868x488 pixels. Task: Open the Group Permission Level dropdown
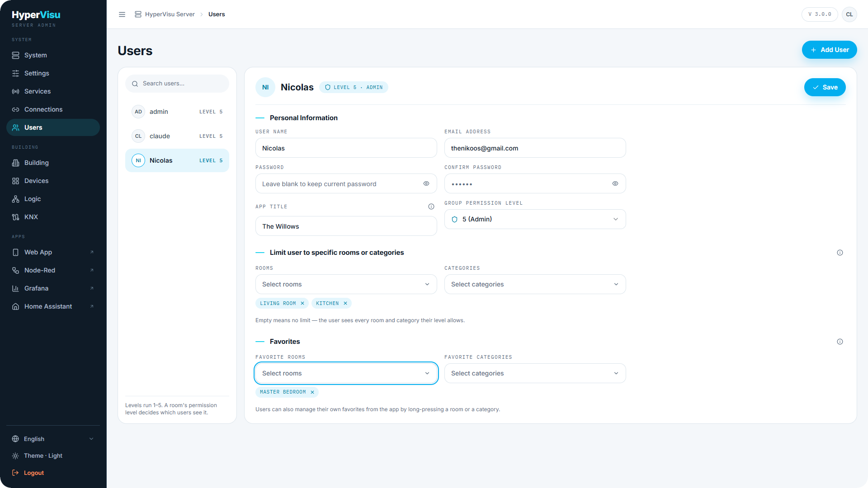tap(535, 219)
